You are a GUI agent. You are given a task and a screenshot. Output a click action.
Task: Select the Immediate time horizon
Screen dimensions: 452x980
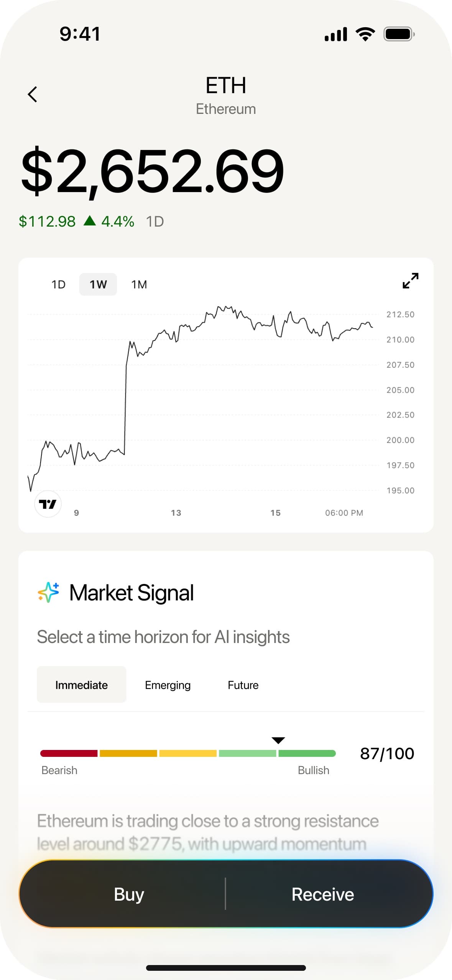click(81, 685)
